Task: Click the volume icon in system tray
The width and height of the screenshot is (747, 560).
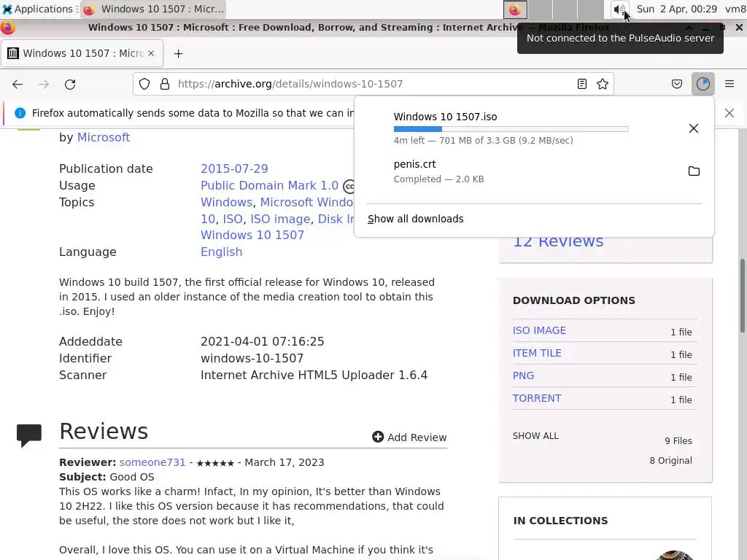Action: pos(619,9)
